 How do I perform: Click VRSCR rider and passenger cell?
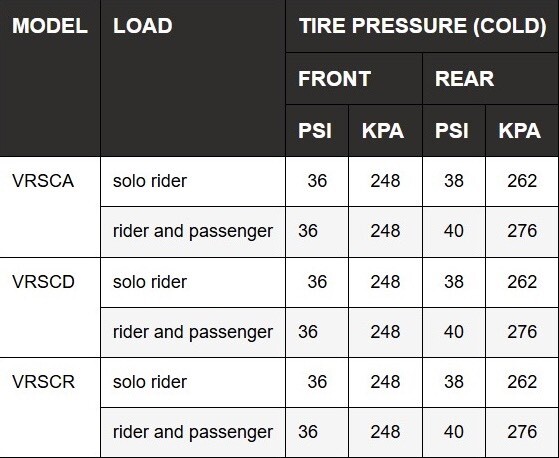pos(193,433)
